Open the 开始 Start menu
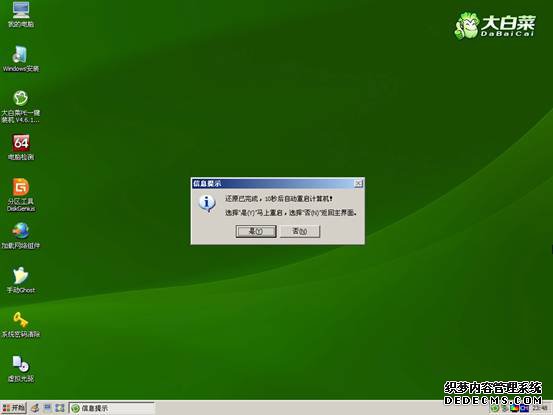The height and width of the screenshot is (415, 553). tap(13, 408)
